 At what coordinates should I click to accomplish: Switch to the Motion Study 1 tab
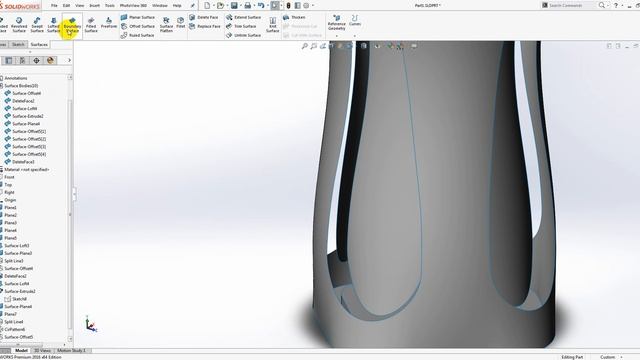tap(71, 351)
